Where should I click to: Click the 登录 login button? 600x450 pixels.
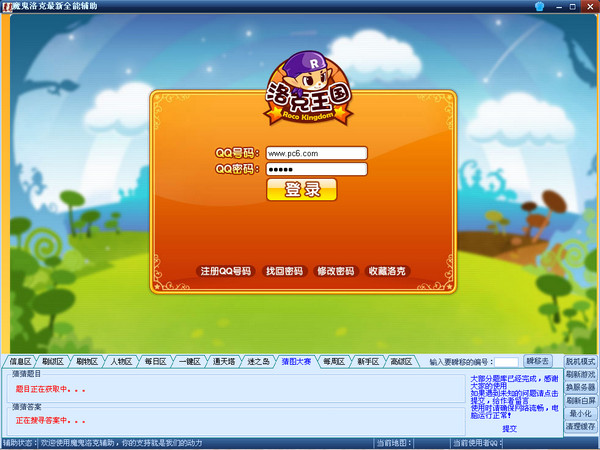(x=302, y=189)
